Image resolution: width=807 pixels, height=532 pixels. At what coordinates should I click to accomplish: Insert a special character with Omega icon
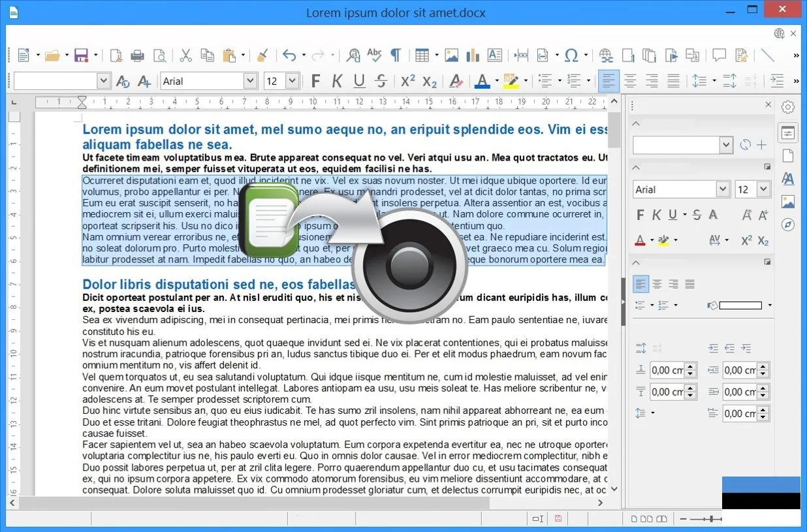571,55
